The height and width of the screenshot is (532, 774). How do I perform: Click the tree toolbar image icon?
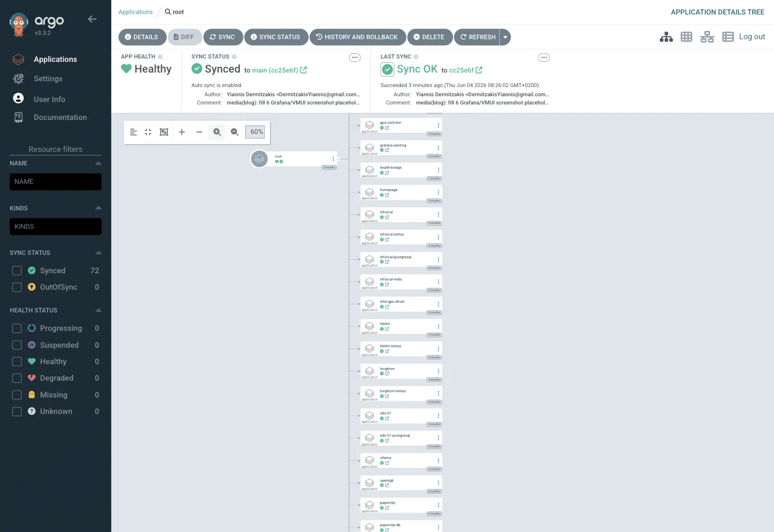coord(164,132)
